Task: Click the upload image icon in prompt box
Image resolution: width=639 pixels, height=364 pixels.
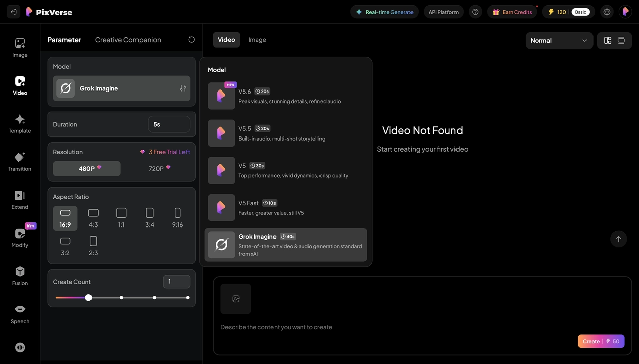Action: pos(236,299)
